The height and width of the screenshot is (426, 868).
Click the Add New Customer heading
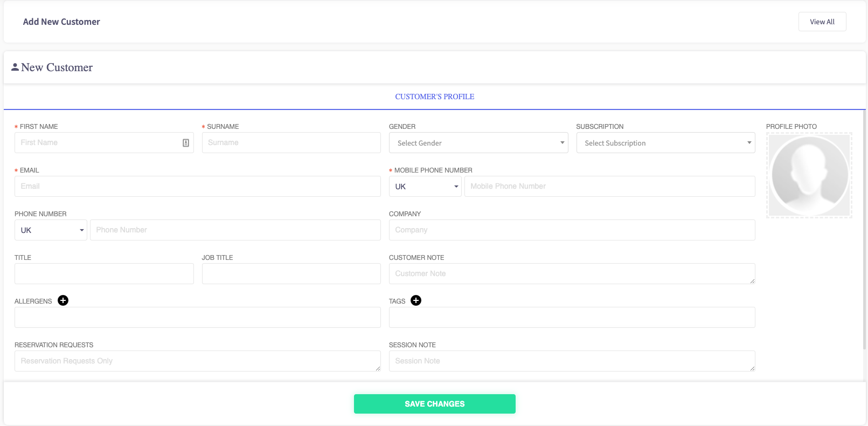(61, 22)
